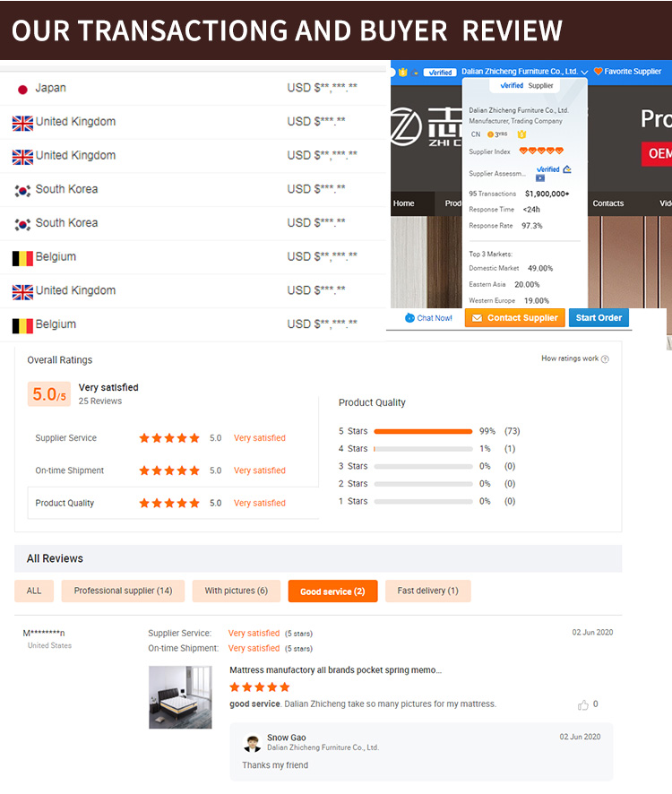Select the On-time Shipment rating row
Viewport: 672px width, 794px height.
[x=173, y=470]
